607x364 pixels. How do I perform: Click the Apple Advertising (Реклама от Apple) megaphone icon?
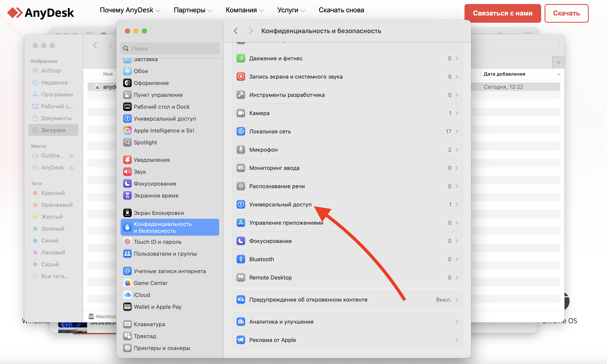(x=241, y=340)
